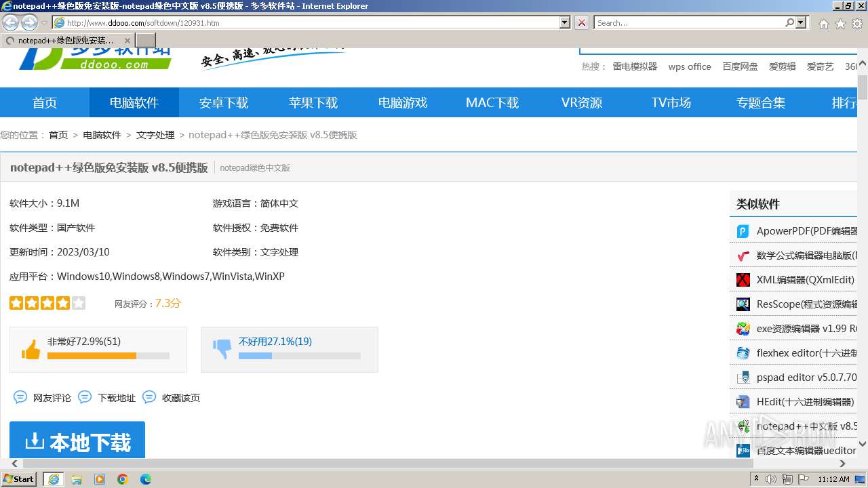The height and width of the screenshot is (488, 868).
Task: Click the Search box in IE
Action: click(689, 22)
